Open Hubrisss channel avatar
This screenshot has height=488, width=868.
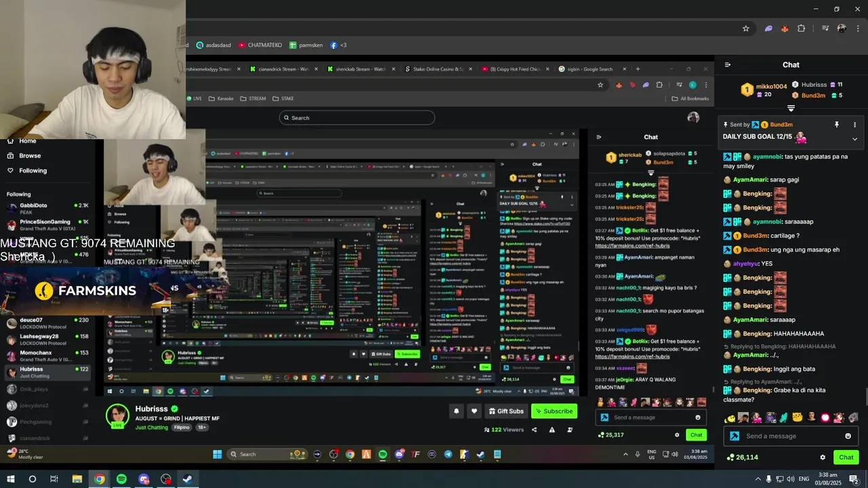pos(117,415)
